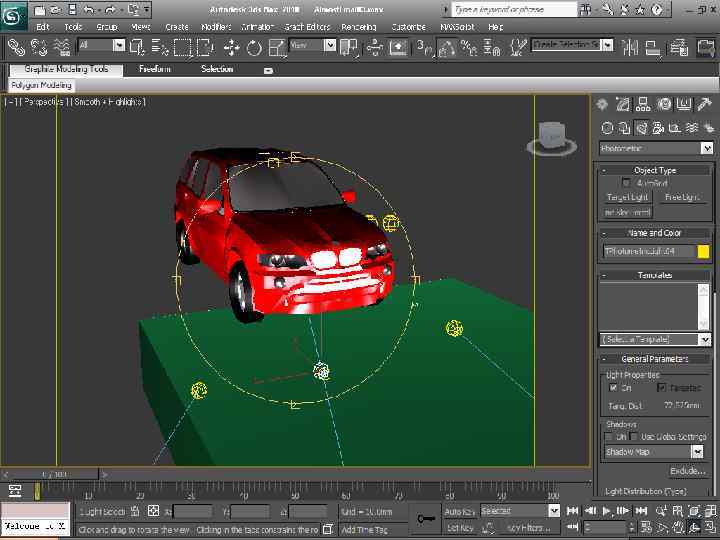Click the yellow object color swatch
The width and height of the screenshot is (720, 540).
click(x=703, y=252)
